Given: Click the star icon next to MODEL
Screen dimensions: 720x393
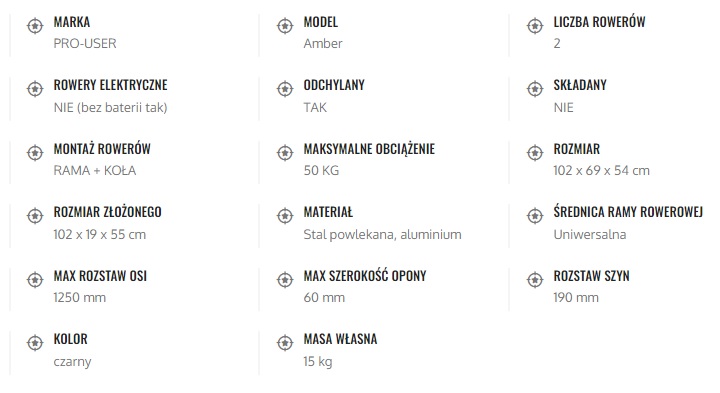Looking at the screenshot, I should 285,26.
